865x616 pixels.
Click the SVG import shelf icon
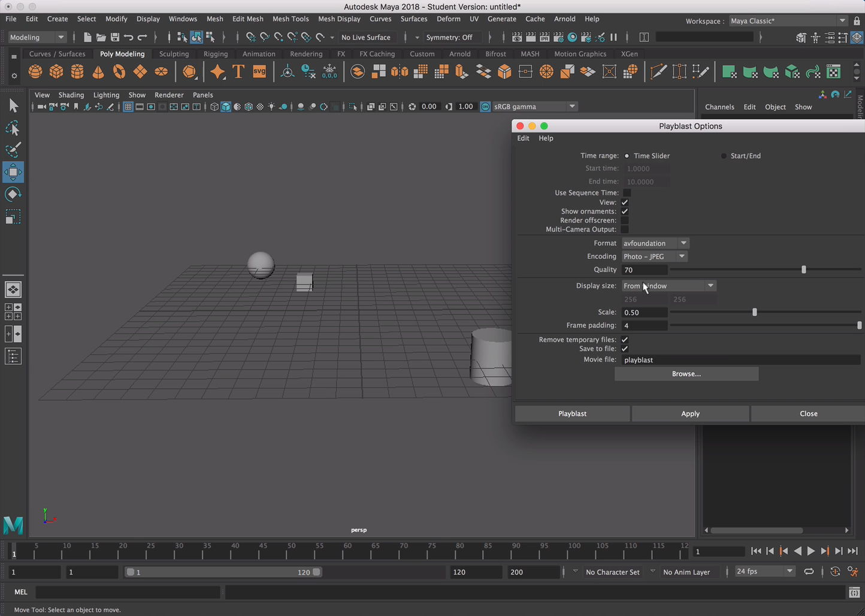259,72
